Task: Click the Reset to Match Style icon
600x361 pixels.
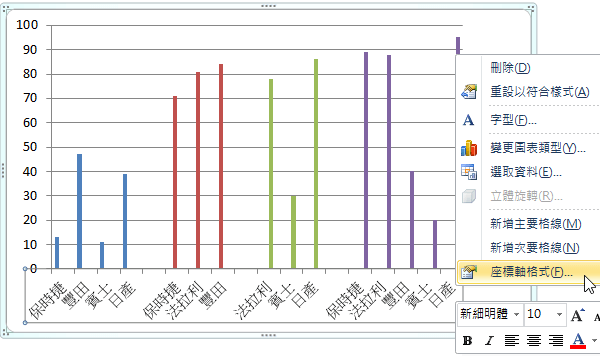Action: [469, 92]
